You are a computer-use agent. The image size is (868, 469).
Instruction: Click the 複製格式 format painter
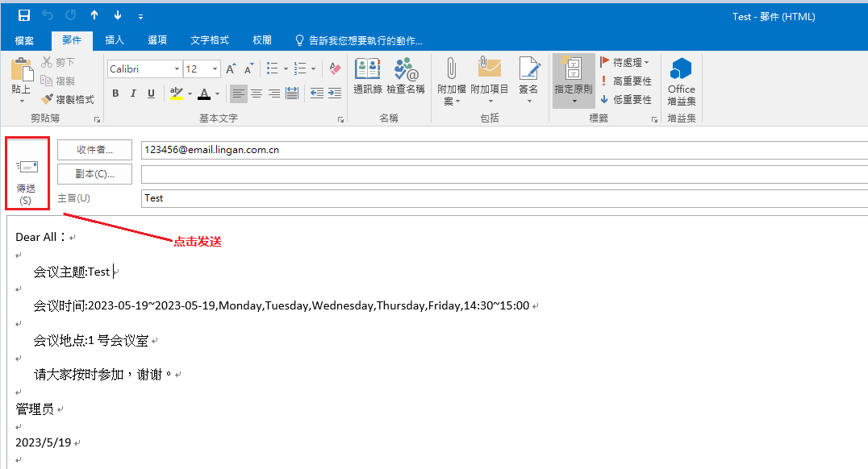pyautogui.click(x=68, y=100)
